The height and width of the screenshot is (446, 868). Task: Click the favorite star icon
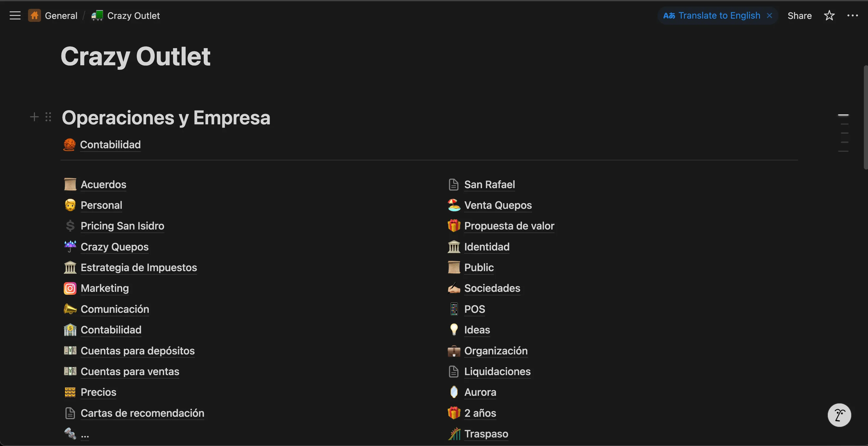tap(829, 16)
